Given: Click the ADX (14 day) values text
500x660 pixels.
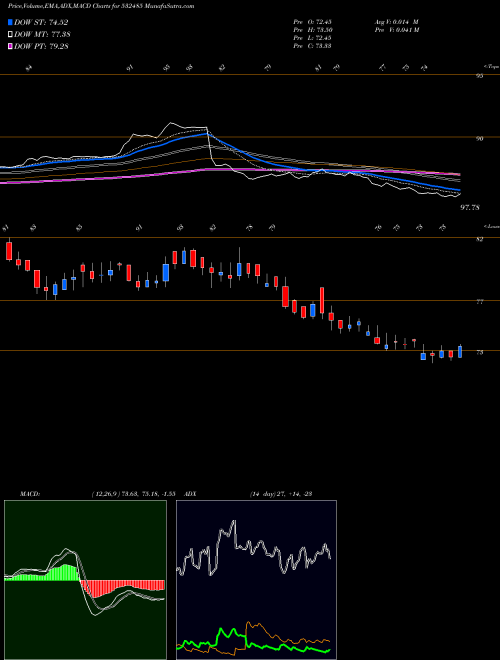Looking at the screenshot, I should pos(279,494).
